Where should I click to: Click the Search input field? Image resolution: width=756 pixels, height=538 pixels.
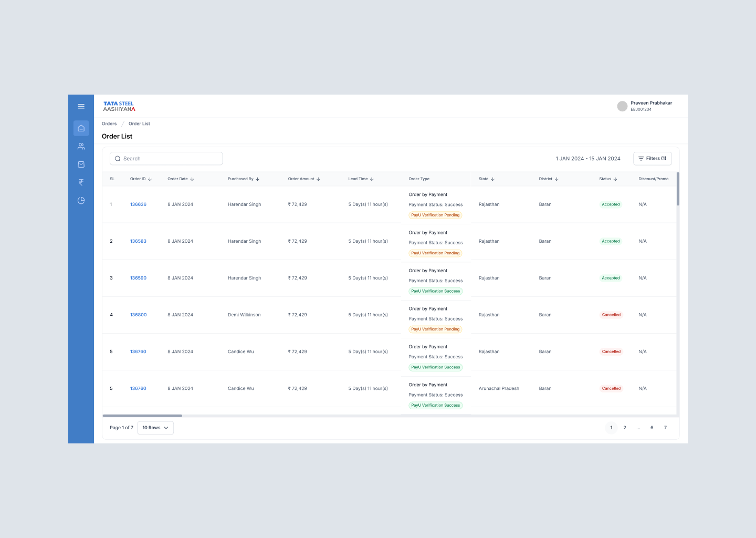click(166, 159)
